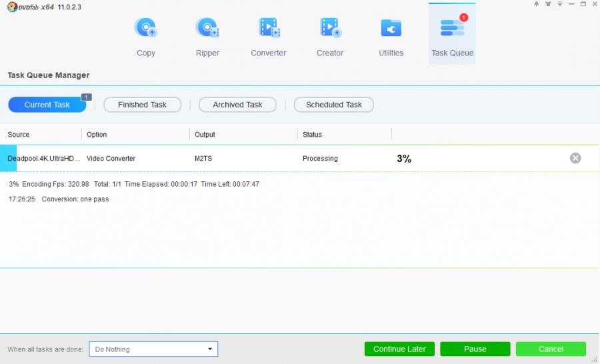Click the notification bell icon in title bar
Image resolution: width=600 pixels, height=364 pixels.
pos(537,4)
